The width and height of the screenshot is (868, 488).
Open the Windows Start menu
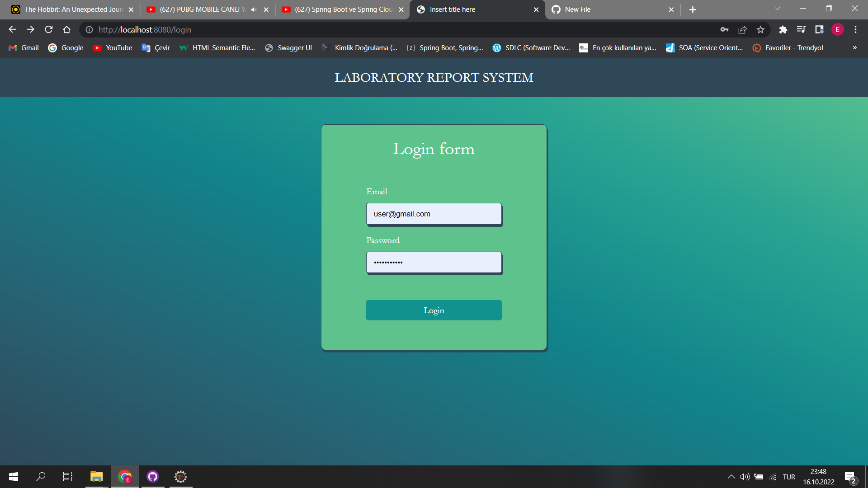[14, 477]
